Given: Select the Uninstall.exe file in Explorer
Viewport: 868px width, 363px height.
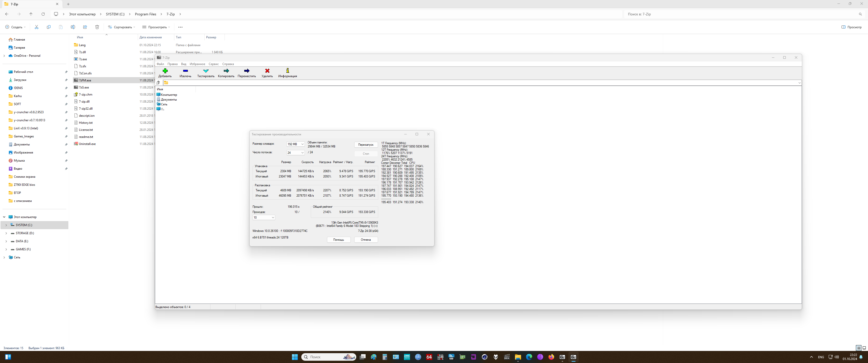Looking at the screenshot, I should coord(87,144).
